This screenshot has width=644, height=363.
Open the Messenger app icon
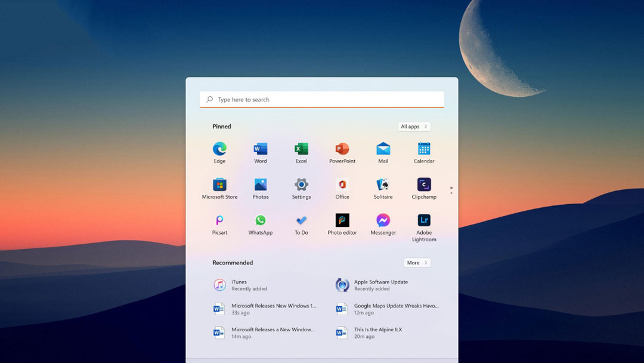click(x=383, y=221)
